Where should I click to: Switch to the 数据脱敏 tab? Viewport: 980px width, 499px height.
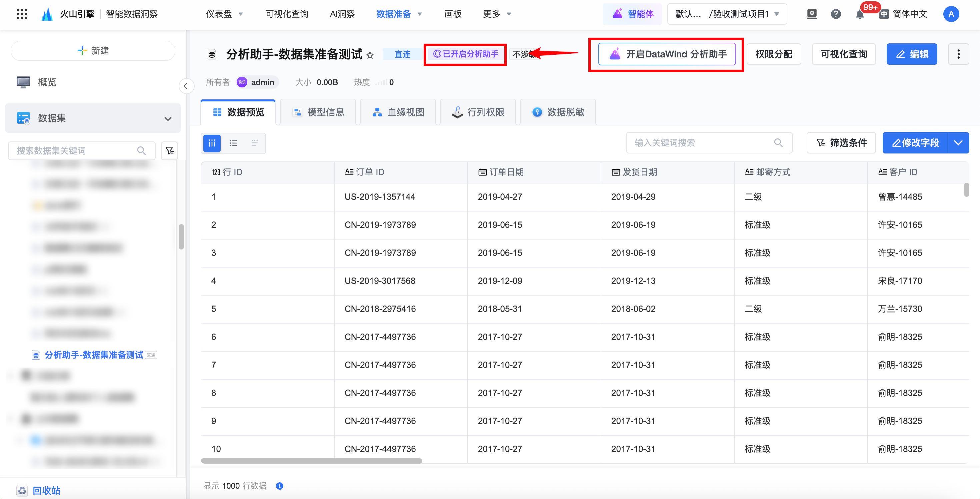click(558, 112)
